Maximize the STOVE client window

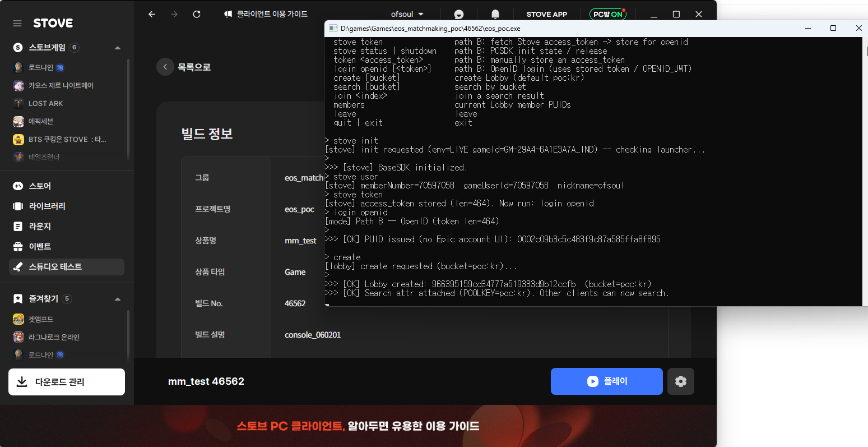click(x=676, y=14)
